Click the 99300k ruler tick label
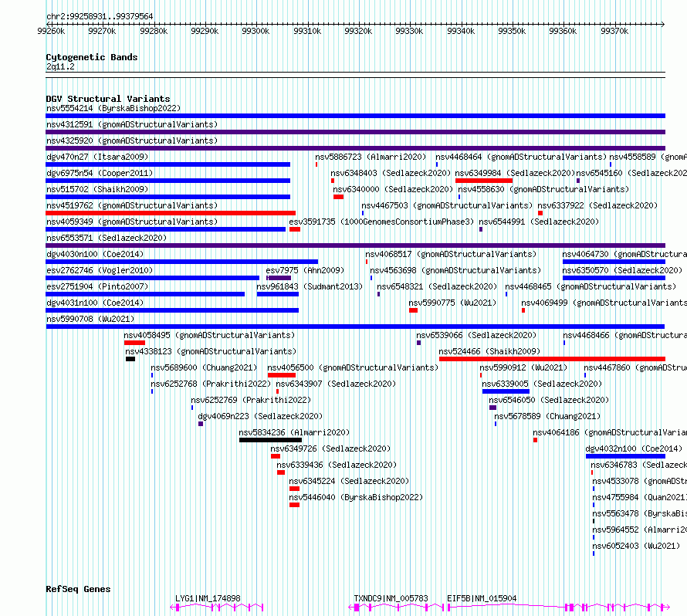 click(x=256, y=31)
